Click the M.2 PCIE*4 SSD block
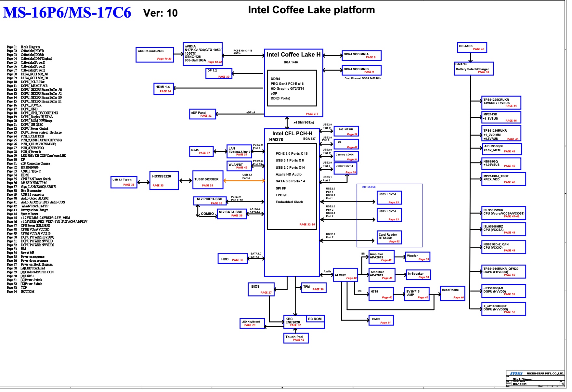This screenshot has width=572, height=392. click(210, 201)
